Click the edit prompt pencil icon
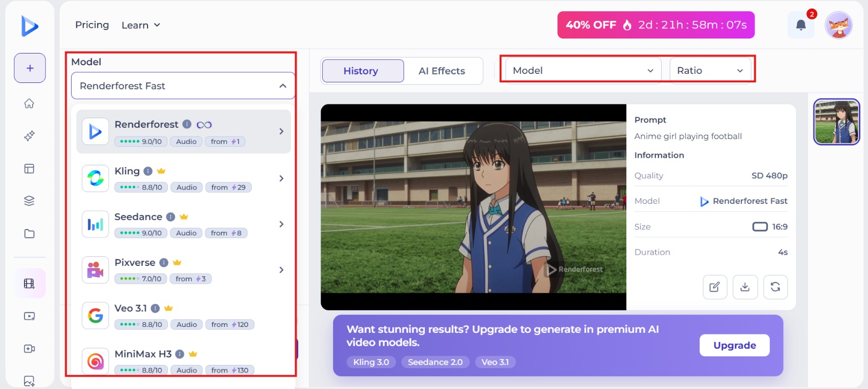The width and height of the screenshot is (868, 389). pyautogui.click(x=715, y=287)
